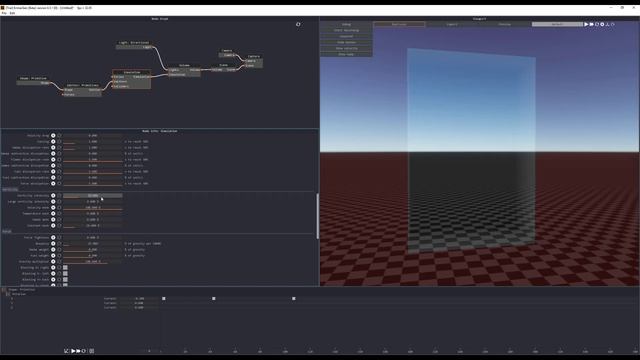Screen dimensions: 640x360
Task: Click the node editor panel scrollbar
Action: coord(318,216)
